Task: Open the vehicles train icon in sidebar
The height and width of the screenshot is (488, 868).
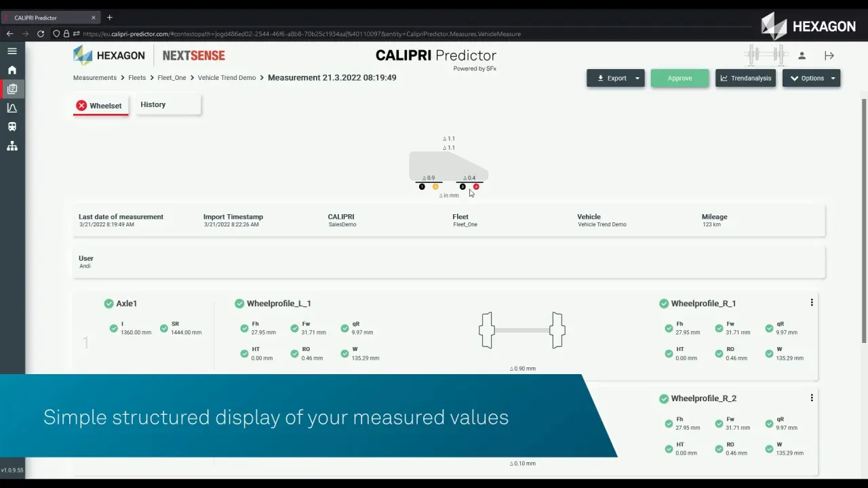Action: 12,127
